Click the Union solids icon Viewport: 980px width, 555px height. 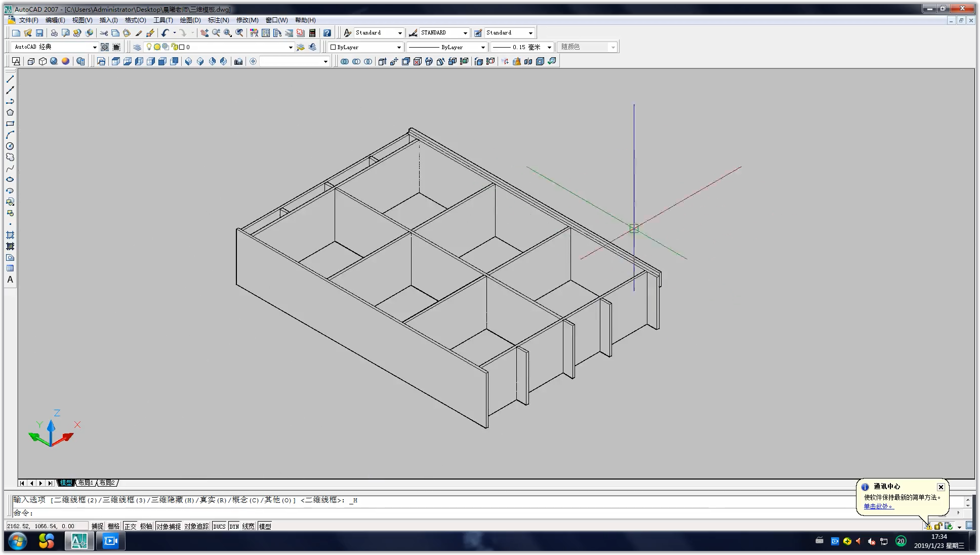click(345, 61)
